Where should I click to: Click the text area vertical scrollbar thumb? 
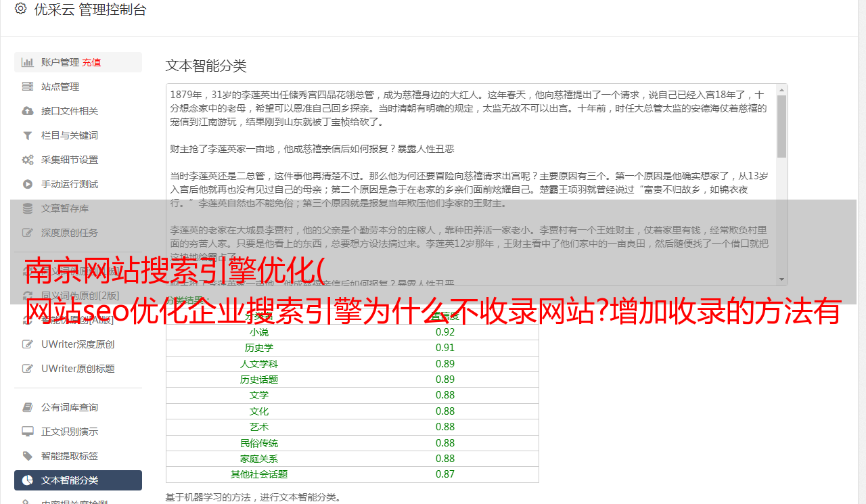782,127
